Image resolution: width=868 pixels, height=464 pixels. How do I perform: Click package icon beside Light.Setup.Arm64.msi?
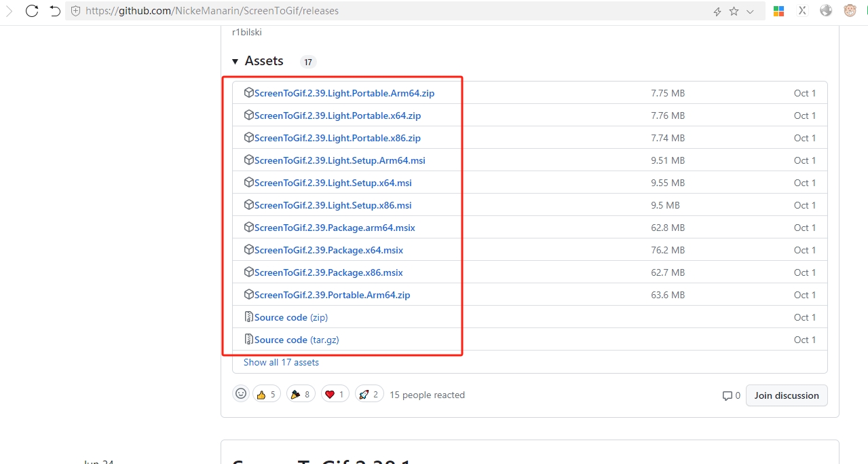pyautogui.click(x=248, y=160)
